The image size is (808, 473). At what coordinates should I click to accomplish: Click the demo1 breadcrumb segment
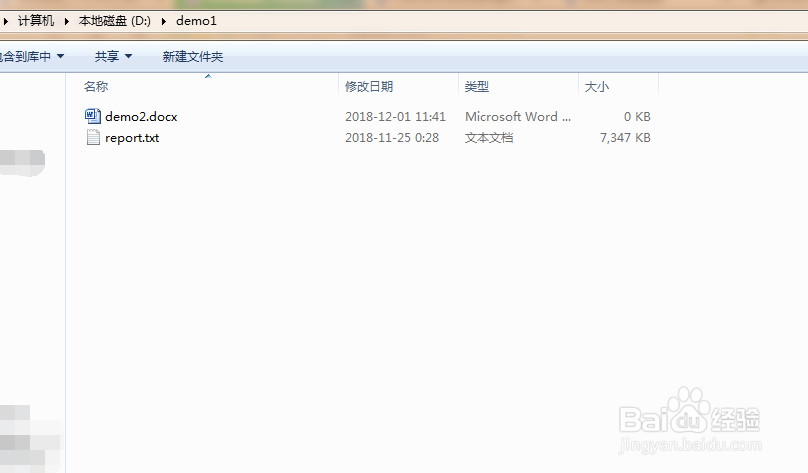tap(196, 21)
